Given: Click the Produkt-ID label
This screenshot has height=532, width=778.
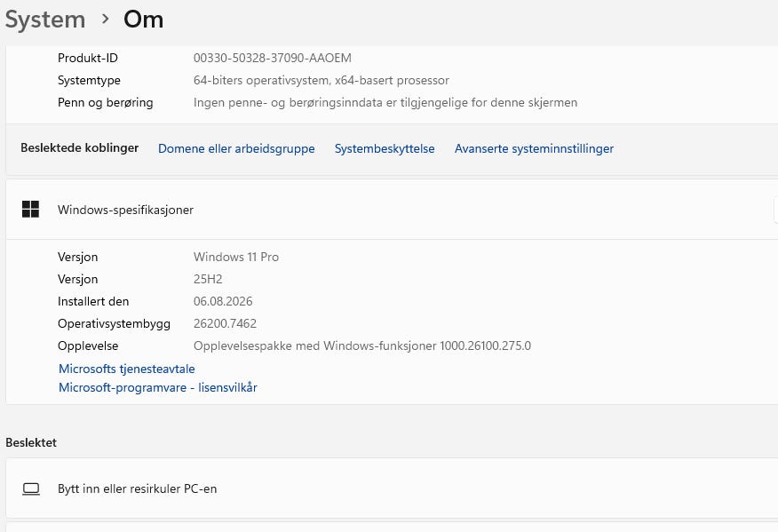Looking at the screenshot, I should point(88,58).
